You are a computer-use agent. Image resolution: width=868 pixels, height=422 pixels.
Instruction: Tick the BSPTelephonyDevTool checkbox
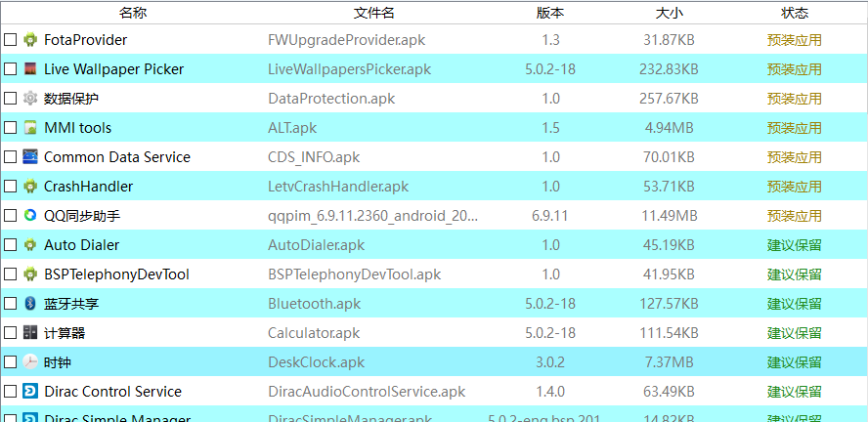click(x=10, y=274)
